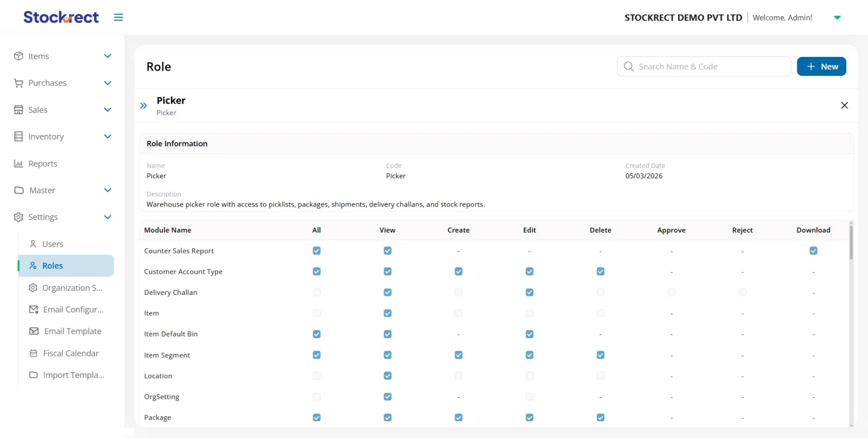The width and height of the screenshot is (868, 438).
Task: Toggle All checkbox for Counter Sales Report
Action: 317,250
